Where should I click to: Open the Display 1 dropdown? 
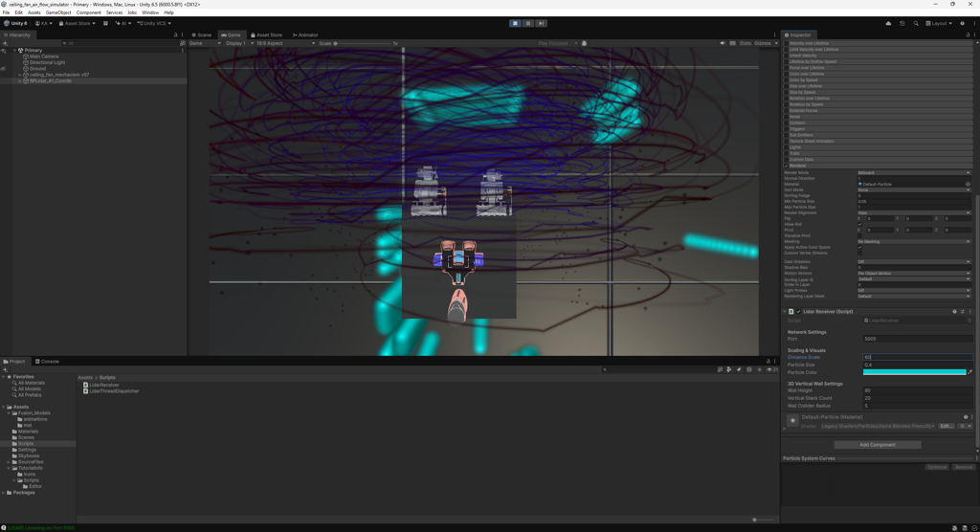tap(238, 43)
